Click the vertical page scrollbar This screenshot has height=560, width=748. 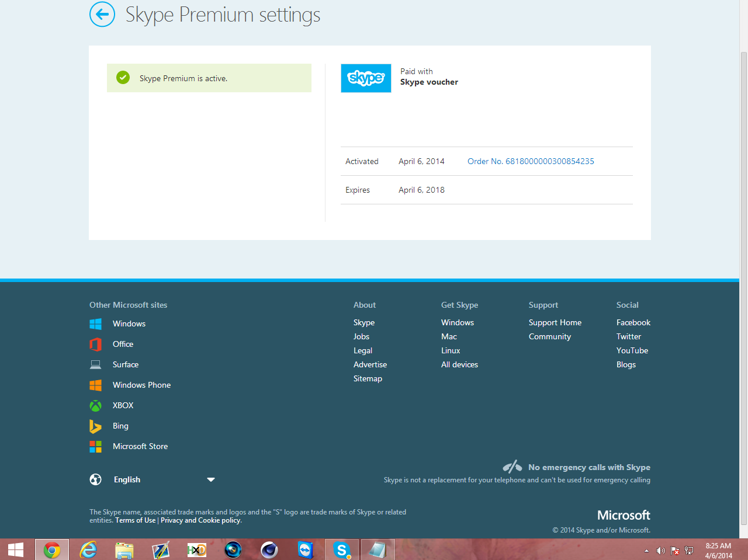pyautogui.click(x=743, y=289)
